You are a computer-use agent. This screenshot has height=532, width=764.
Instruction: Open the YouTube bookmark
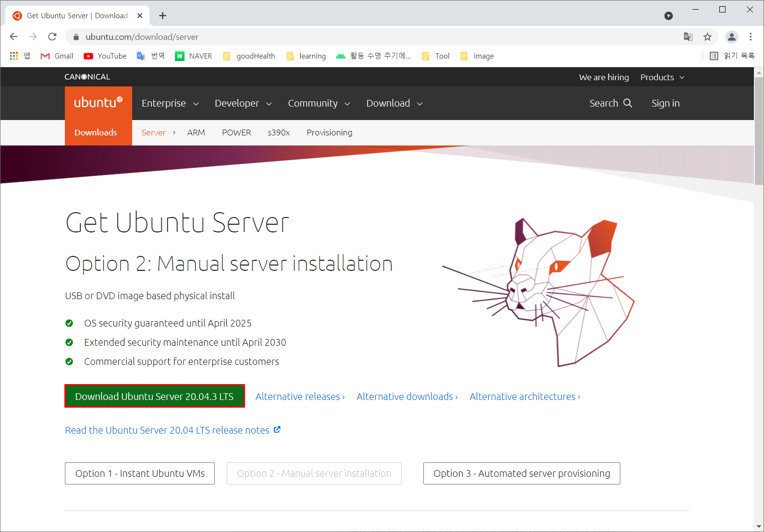click(x=105, y=56)
